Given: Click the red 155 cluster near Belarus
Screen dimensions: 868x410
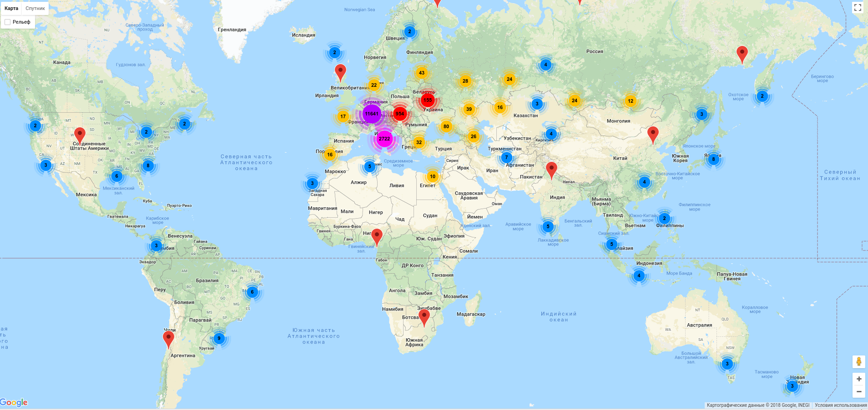Looking at the screenshot, I should [x=428, y=100].
